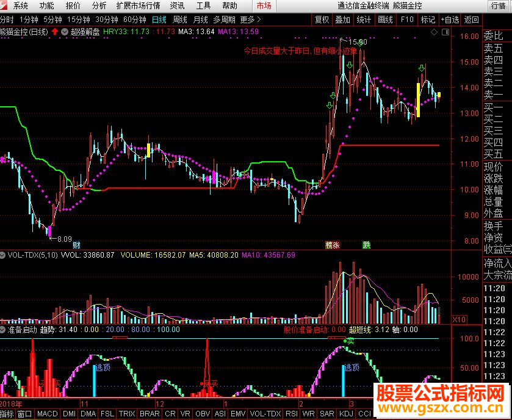This screenshot has height=420, width=512.
Task: Click the 财 marker under the chart
Action: click(76, 245)
